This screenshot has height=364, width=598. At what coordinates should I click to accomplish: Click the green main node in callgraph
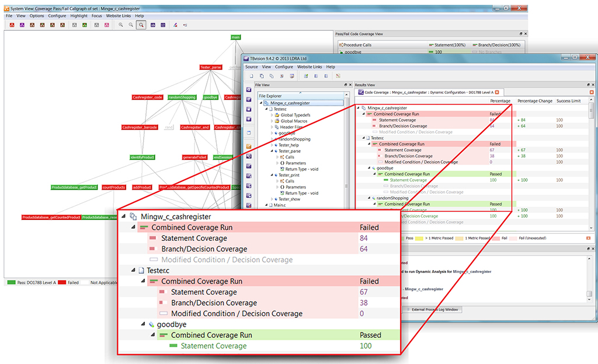pos(235,37)
